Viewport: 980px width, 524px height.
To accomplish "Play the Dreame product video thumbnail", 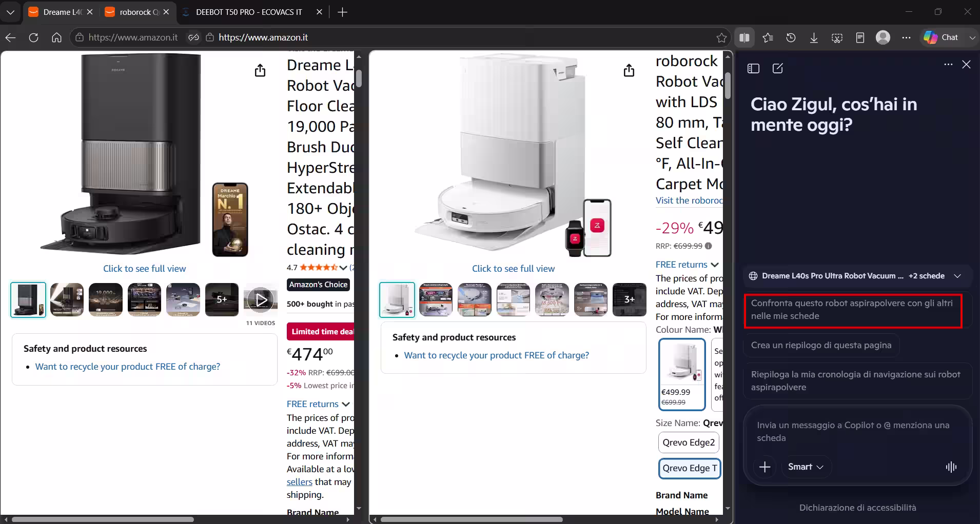I will [261, 299].
